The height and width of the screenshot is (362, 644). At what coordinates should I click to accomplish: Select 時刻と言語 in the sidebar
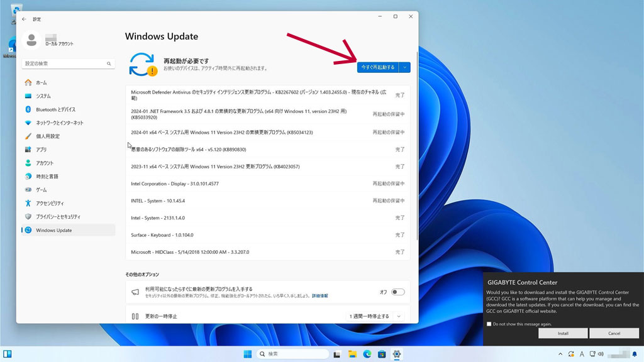click(x=47, y=176)
